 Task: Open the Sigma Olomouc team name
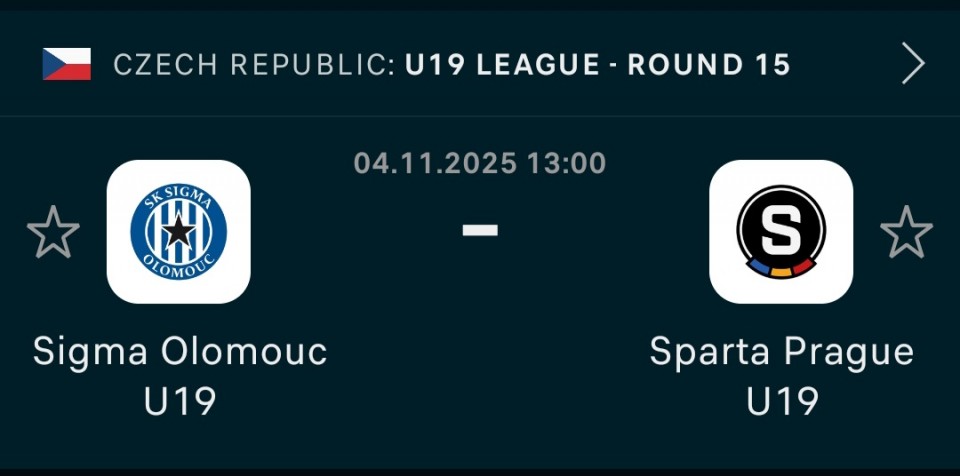coord(180,352)
